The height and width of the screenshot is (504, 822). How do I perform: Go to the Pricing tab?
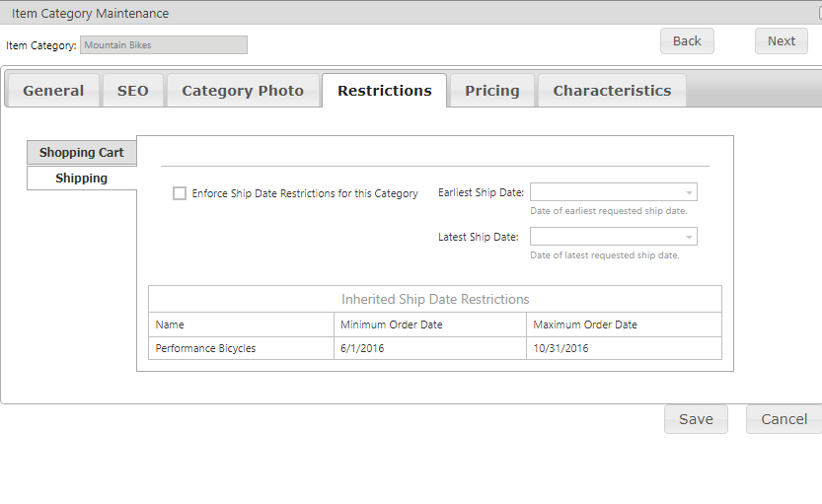[x=492, y=91]
